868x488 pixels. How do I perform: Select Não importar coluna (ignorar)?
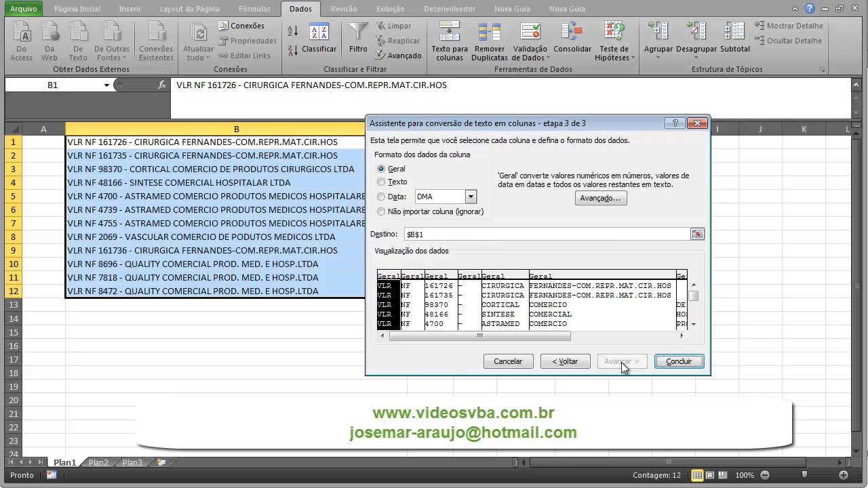pyautogui.click(x=381, y=211)
